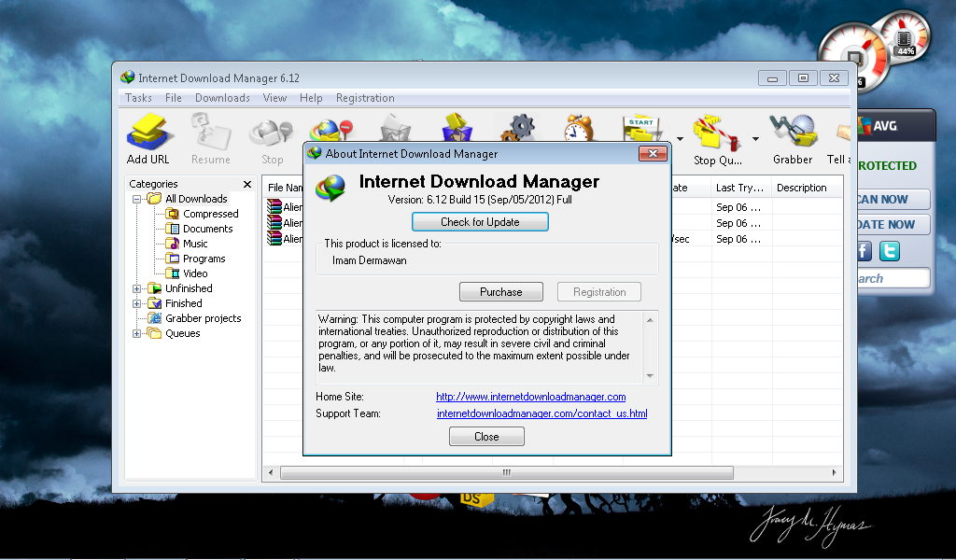Select the Finished category
The image size is (956, 560).
click(183, 303)
